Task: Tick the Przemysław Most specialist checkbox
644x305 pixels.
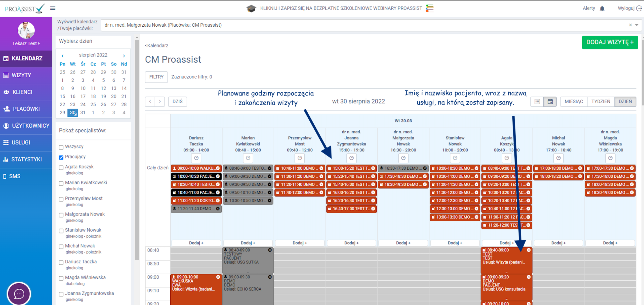Action: [x=61, y=199]
